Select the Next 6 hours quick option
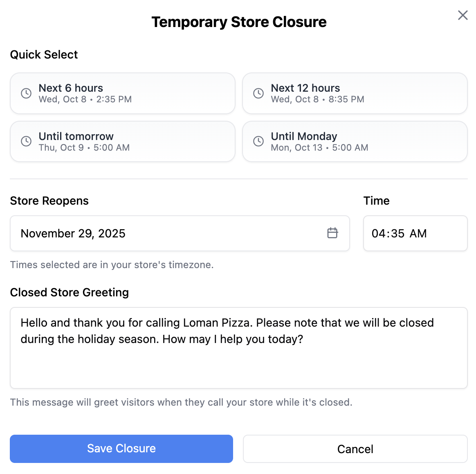Image resolution: width=476 pixels, height=474 pixels. [123, 93]
